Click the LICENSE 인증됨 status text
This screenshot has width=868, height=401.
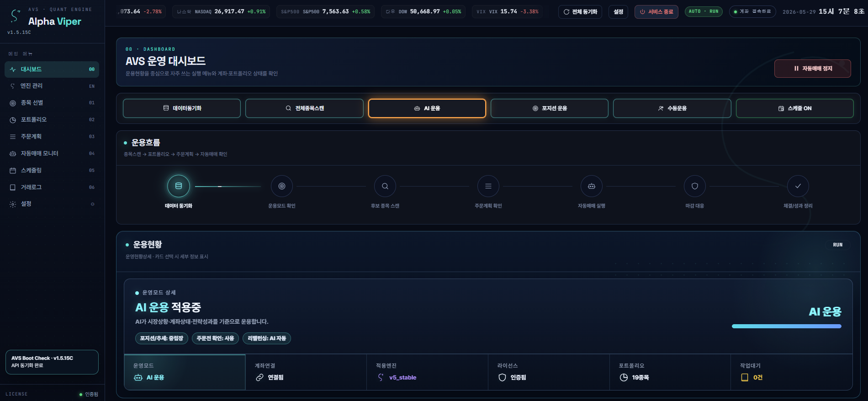[x=89, y=394]
